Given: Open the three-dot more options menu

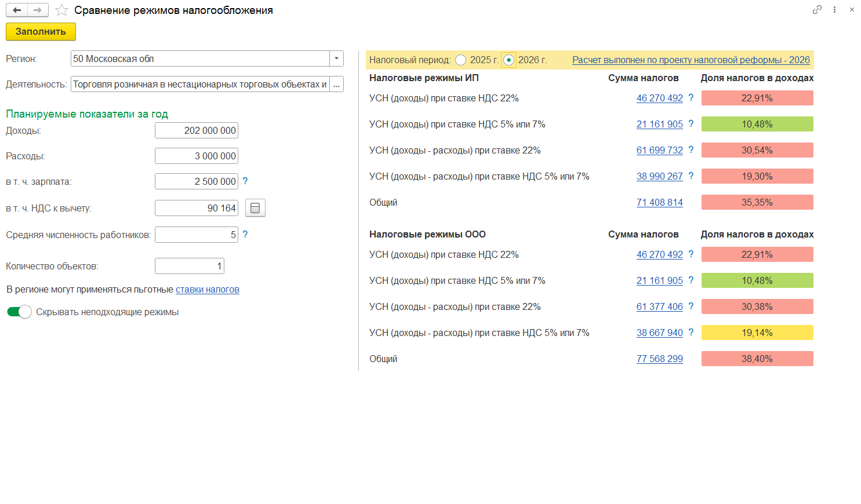Looking at the screenshot, I should point(834,10).
